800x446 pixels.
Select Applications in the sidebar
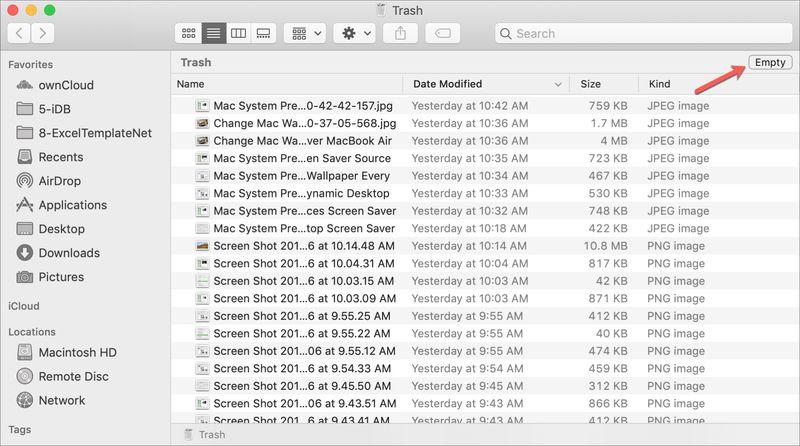tap(61, 205)
